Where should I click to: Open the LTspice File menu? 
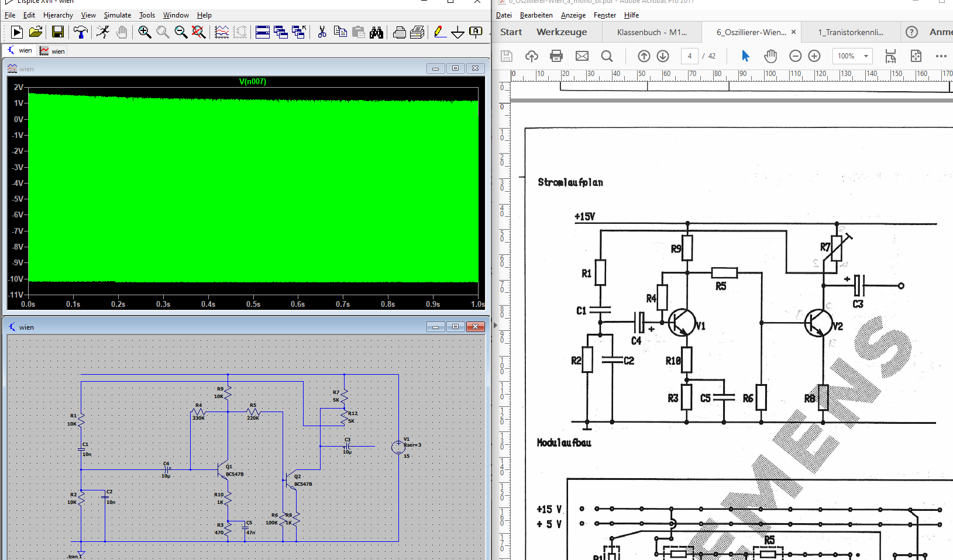pos(10,15)
